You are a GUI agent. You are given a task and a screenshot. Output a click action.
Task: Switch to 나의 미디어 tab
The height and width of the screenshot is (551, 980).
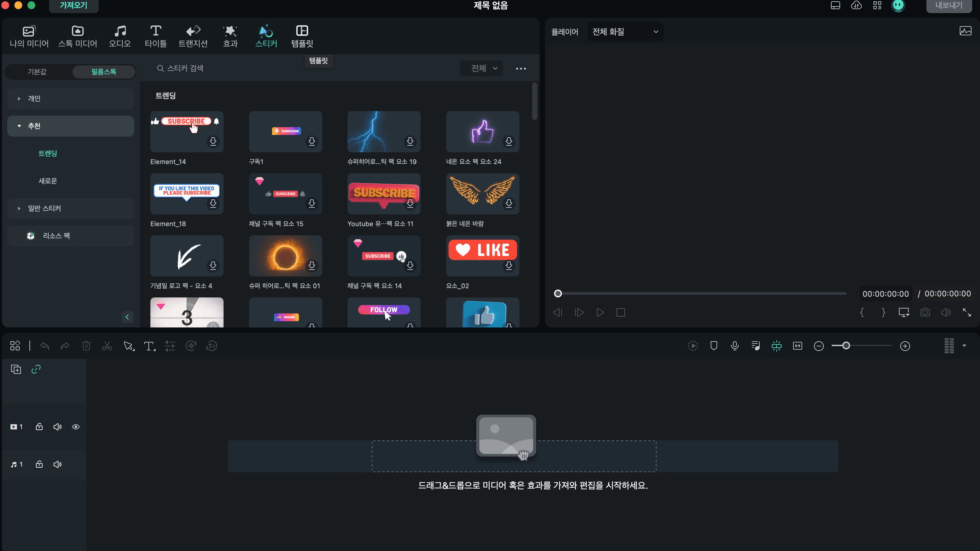coord(29,36)
